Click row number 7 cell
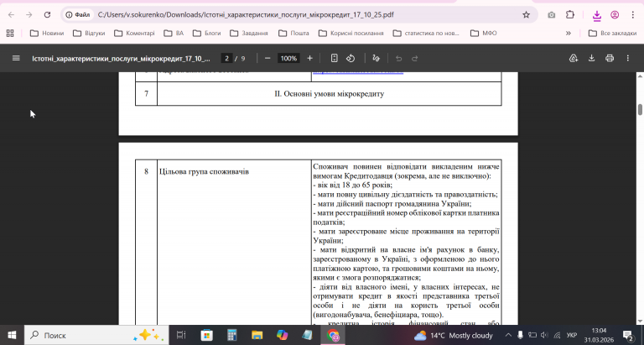 click(x=146, y=94)
